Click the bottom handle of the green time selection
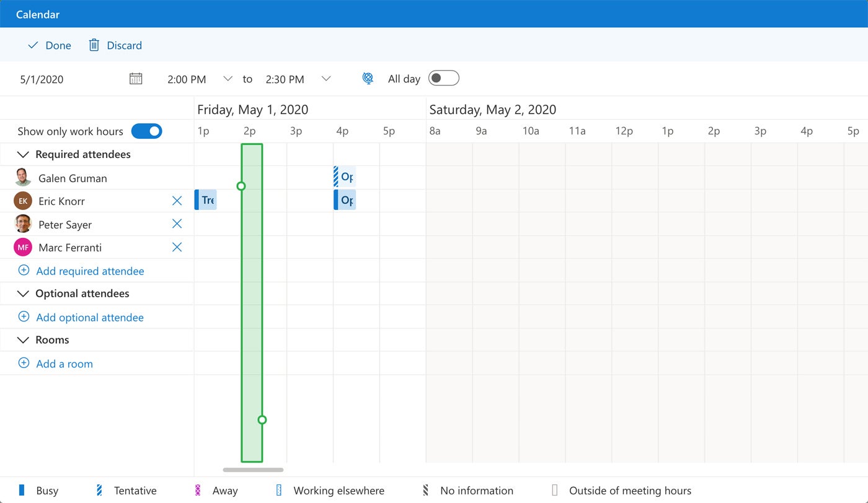This screenshot has width=868, height=503. coord(262,420)
